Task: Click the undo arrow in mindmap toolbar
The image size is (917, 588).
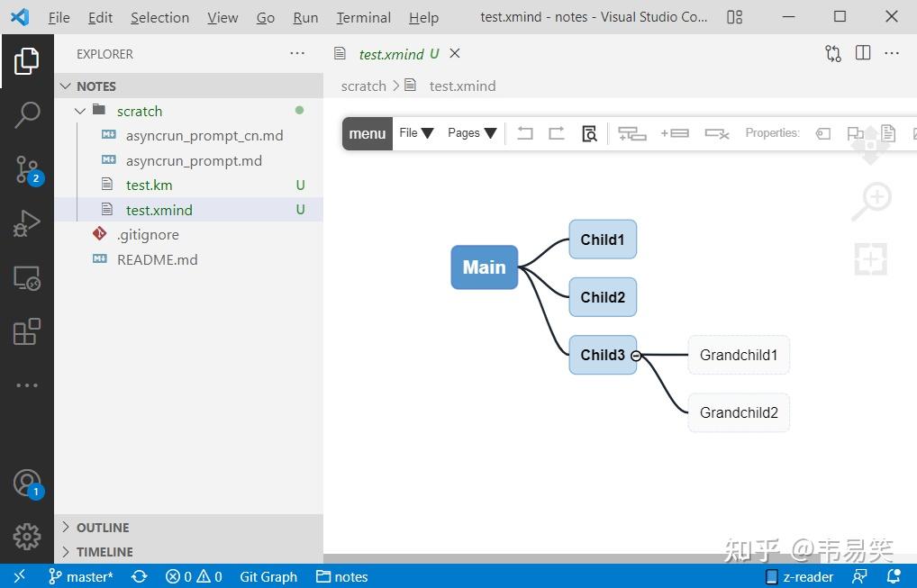Action: 525,133
